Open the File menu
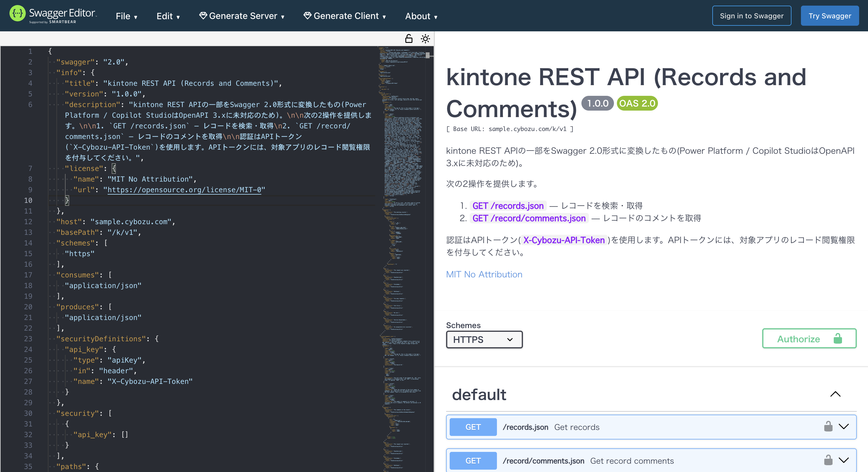This screenshot has width=868, height=472. tap(126, 16)
